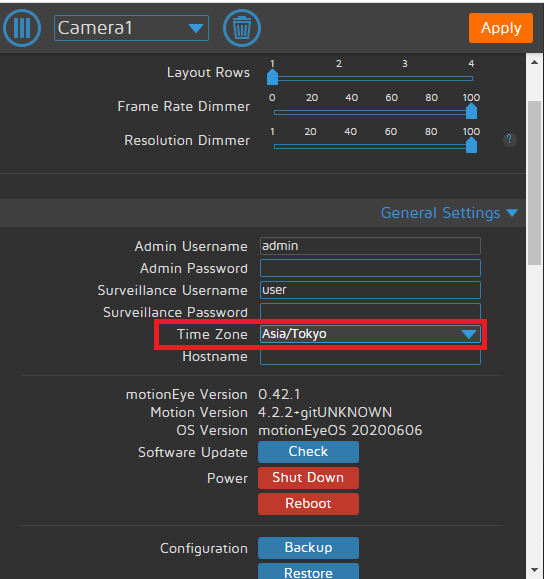The image size is (544, 579).
Task: Click the Hostname input field
Action: (370, 357)
